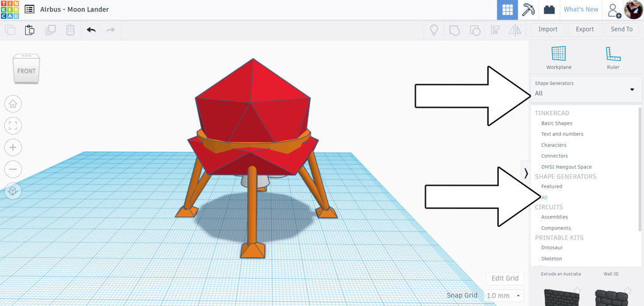Viewport: 644px width, 306px height.
Task: Click the Mirror flip icon
Action: [x=515, y=30]
